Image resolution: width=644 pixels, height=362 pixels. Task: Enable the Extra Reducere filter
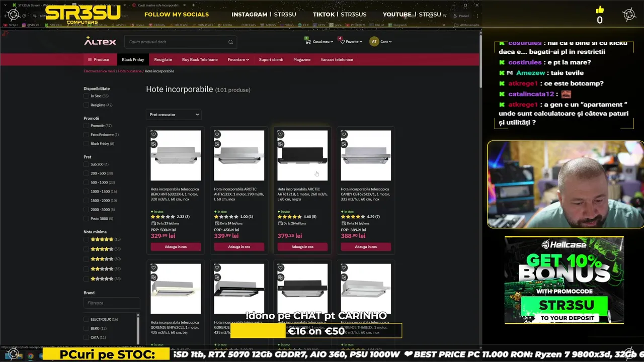[86, 135]
